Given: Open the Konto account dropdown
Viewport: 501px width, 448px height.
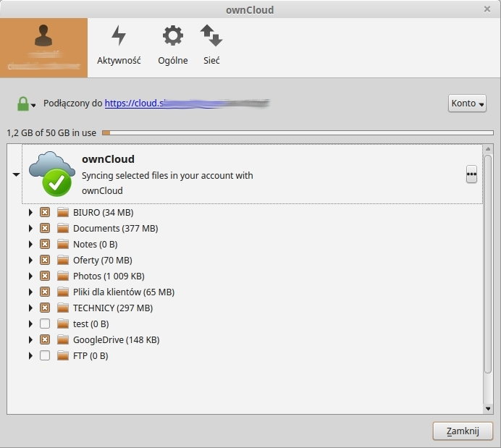Looking at the screenshot, I should (x=467, y=103).
